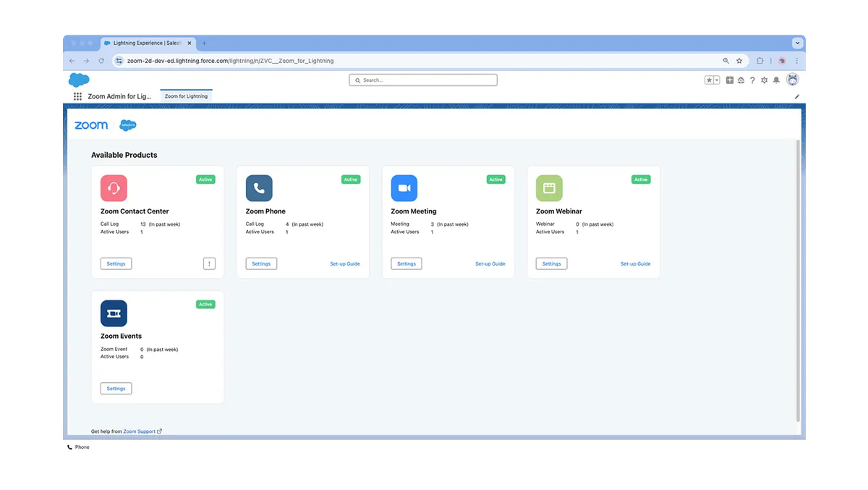868x490 pixels.
Task: Open Zoom Contact Center Settings
Action: click(116, 263)
